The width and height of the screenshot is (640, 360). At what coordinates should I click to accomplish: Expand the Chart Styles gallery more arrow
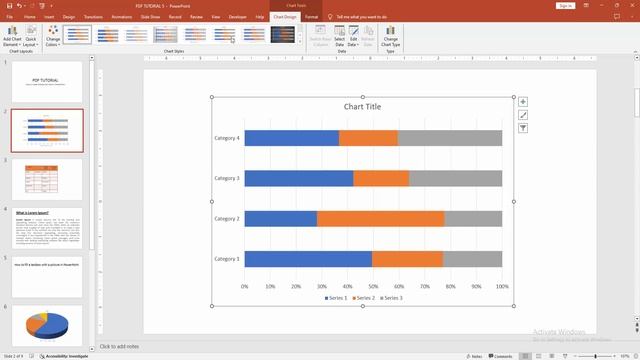tap(300, 42)
